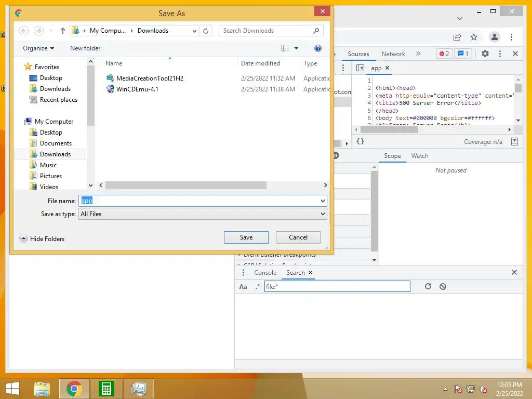Open DevTools Settings gear
The width and height of the screenshot is (532, 399).
pos(485,54)
